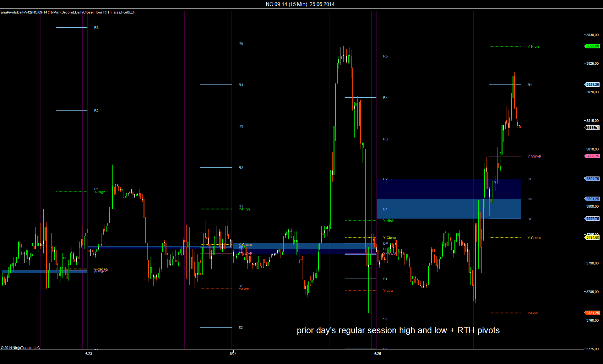Click the pink 3808,75 price marker
603x364 pixels.
(592, 156)
